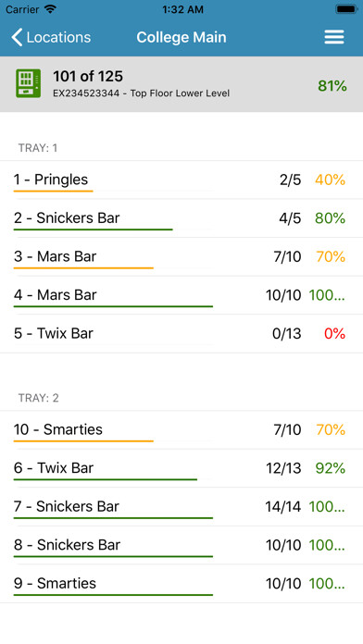Tap the green vending machine icon
This screenshot has width=363, height=644.
29,83
